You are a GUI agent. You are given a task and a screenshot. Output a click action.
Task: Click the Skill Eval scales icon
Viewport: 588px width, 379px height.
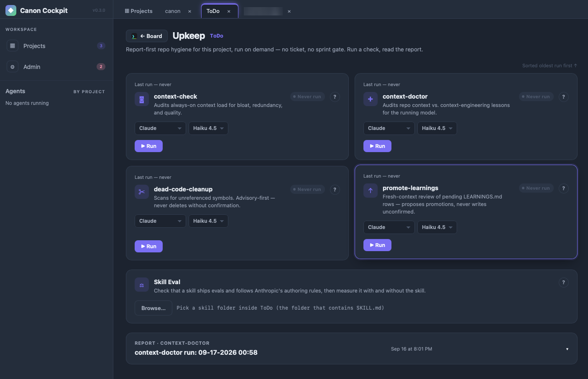142,285
